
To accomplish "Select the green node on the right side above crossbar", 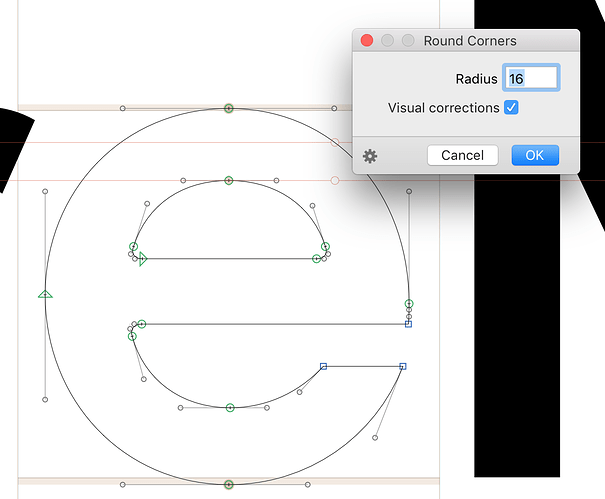I will 409,304.
